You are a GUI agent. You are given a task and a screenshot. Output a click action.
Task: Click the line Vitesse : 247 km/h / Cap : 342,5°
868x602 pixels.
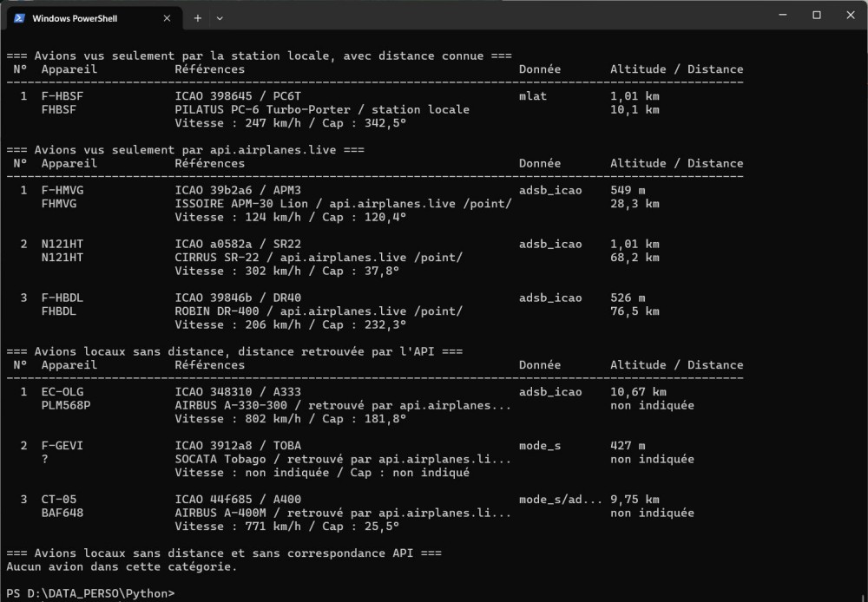291,123
